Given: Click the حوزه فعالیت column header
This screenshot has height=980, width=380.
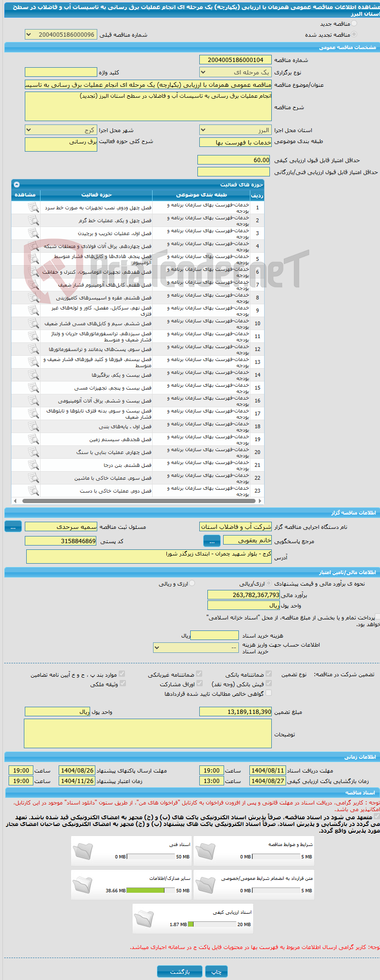Looking at the screenshot, I should coord(96,195).
